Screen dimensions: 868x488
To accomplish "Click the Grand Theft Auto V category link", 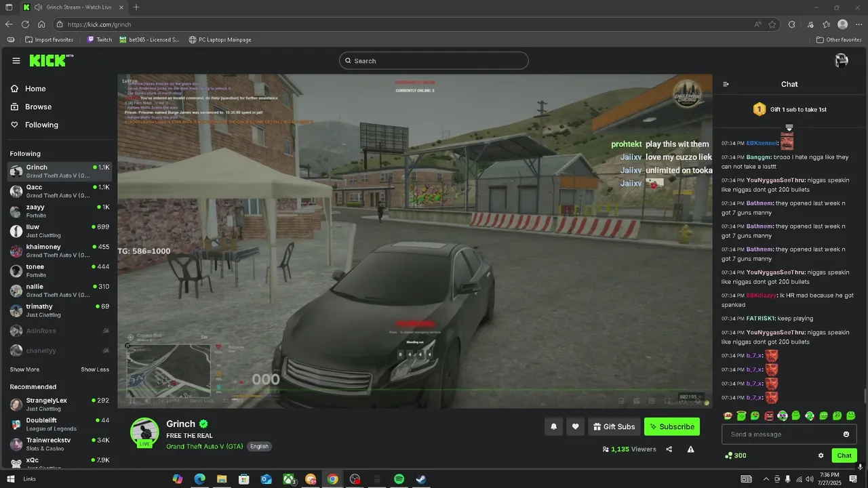I will click(x=205, y=446).
